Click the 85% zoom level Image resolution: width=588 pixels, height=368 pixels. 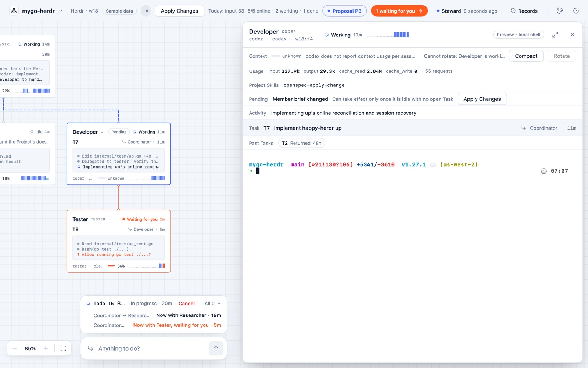tap(30, 348)
